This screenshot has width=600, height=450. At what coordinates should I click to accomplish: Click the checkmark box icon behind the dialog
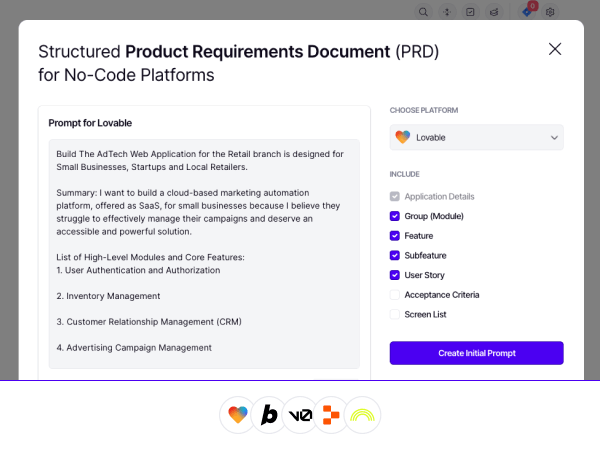pos(470,12)
